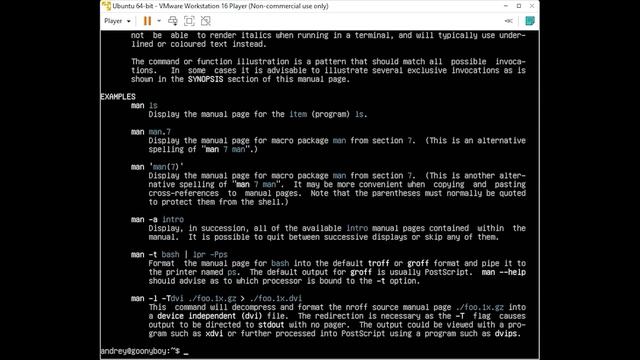Enter full screen mode
The height and width of the screenshot is (360, 640).
189,21
